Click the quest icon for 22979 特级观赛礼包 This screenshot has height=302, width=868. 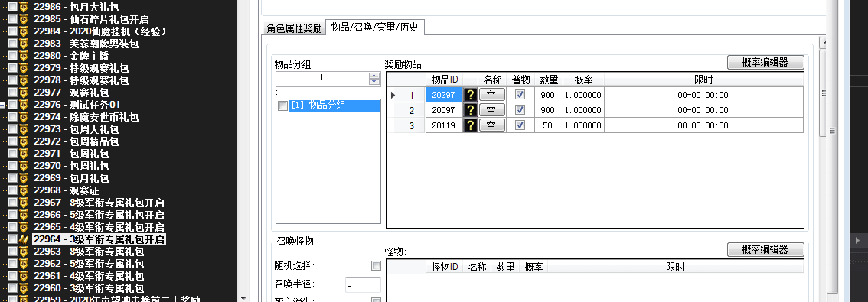[x=23, y=68]
